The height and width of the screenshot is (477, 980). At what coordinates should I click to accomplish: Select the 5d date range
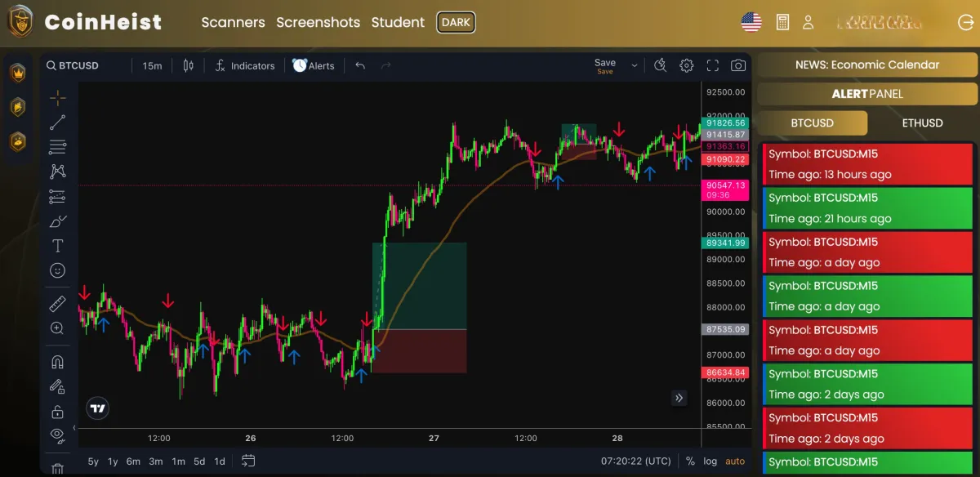tap(199, 461)
